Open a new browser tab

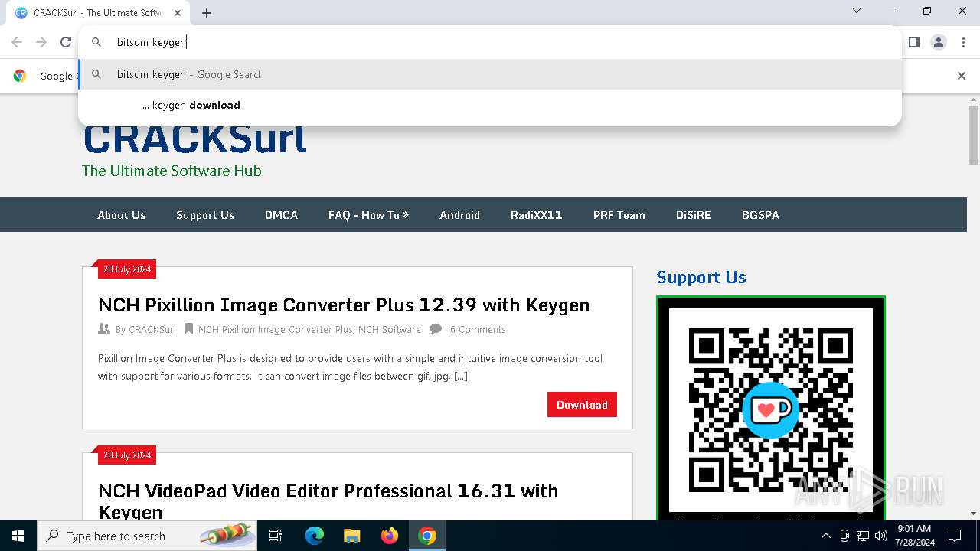207,12
